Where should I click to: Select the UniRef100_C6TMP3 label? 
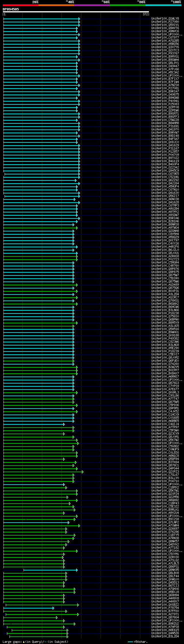[x=165, y=206]
